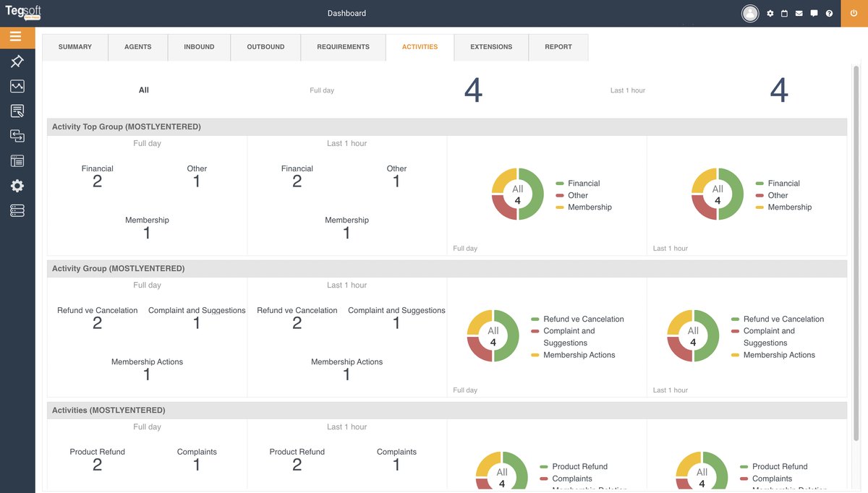Toggle Other legend in Last 1 hour Top Group chart

772,195
